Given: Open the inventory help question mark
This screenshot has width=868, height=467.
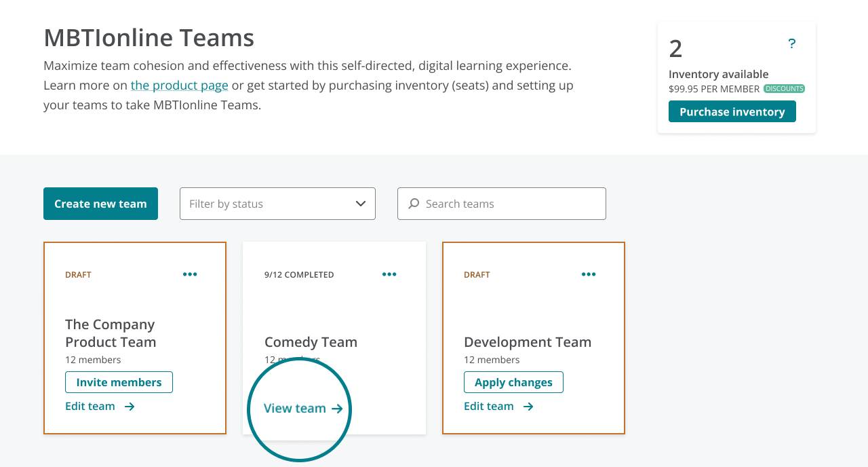Looking at the screenshot, I should [791, 44].
